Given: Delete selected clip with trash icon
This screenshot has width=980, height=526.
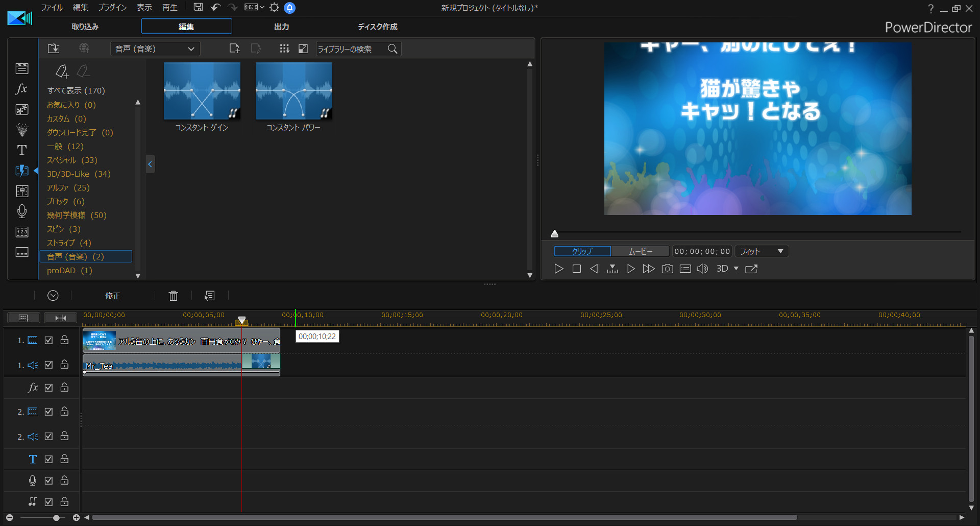Looking at the screenshot, I should coord(174,296).
